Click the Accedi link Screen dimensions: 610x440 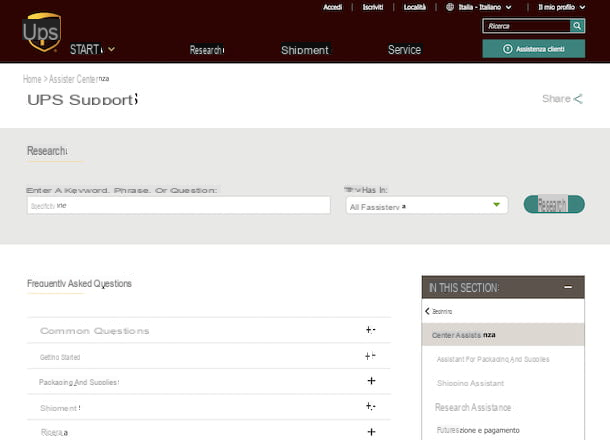pyautogui.click(x=333, y=7)
